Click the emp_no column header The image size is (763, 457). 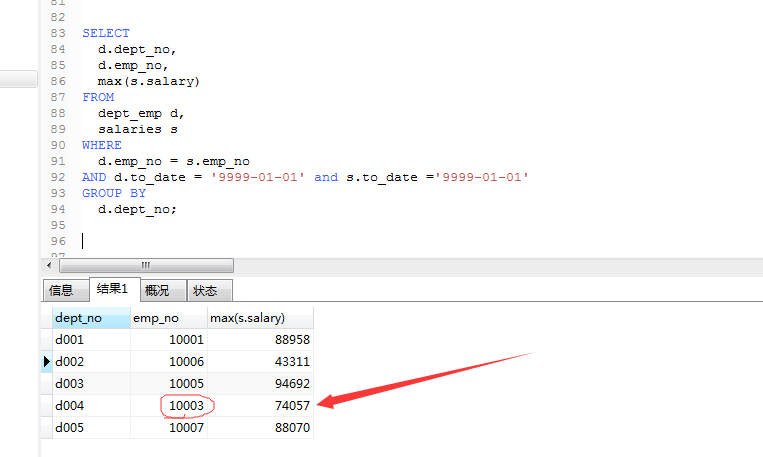[169, 318]
